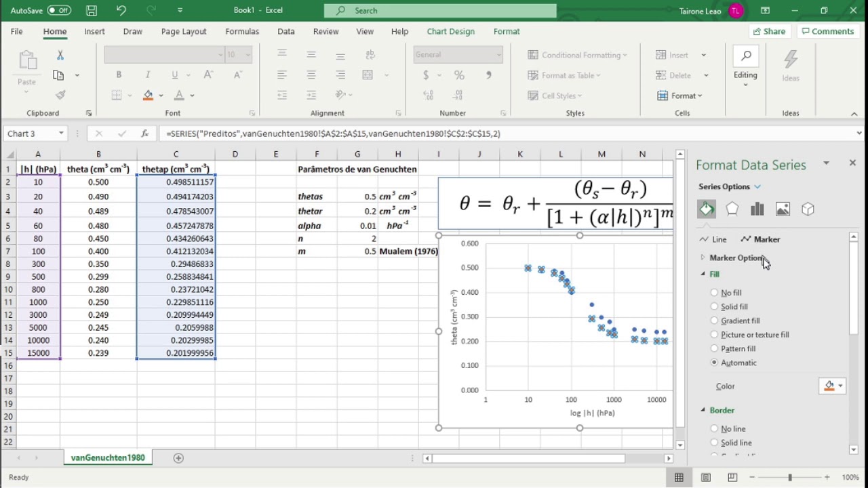Click the Format Painter brush icon
This screenshot has height=488, width=868.
pos(60,95)
